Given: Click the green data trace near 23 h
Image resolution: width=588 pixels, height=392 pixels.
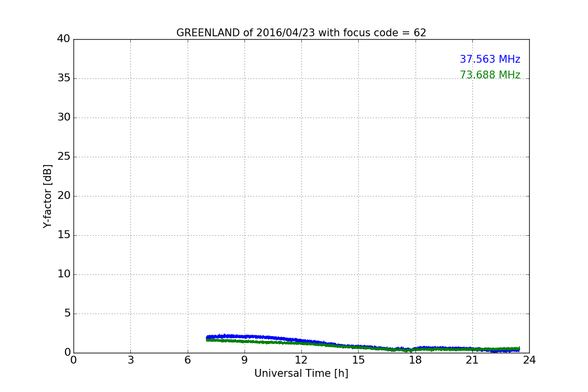Looking at the screenshot, I should coord(510,349).
